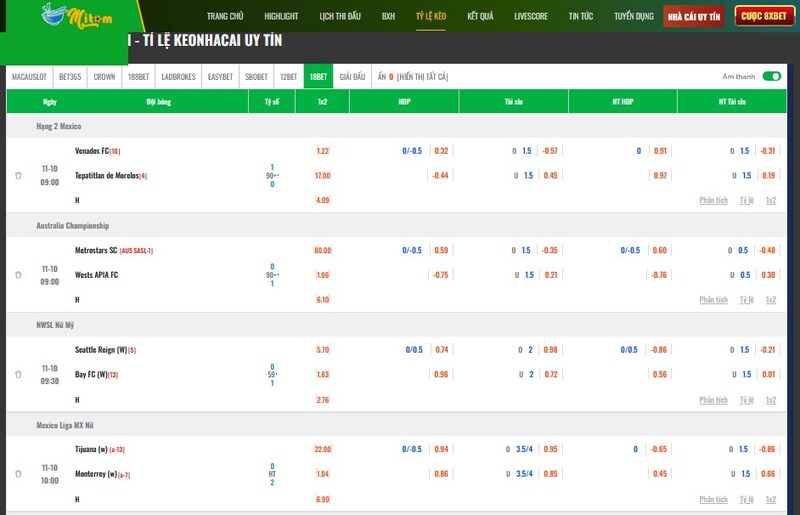Click trash icon beside Tijuana vs Monterrey match
The width and height of the screenshot is (800, 515).
tap(18, 474)
